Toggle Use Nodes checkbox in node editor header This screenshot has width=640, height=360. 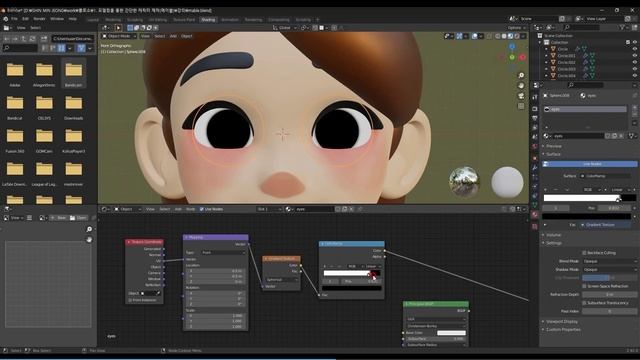click(x=202, y=209)
